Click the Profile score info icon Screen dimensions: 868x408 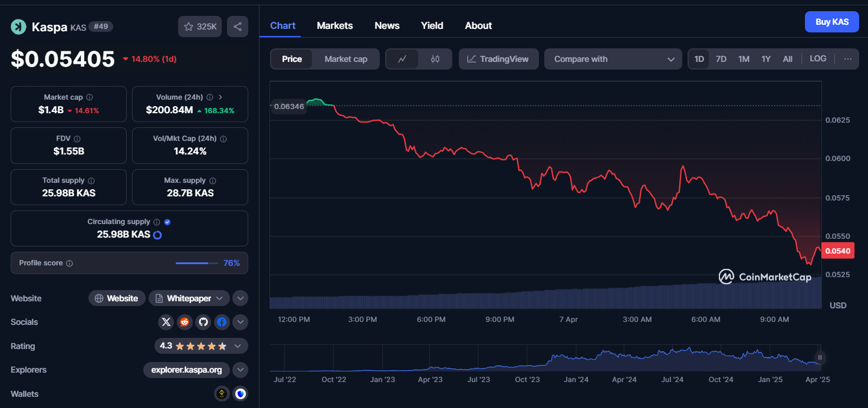[x=69, y=263]
